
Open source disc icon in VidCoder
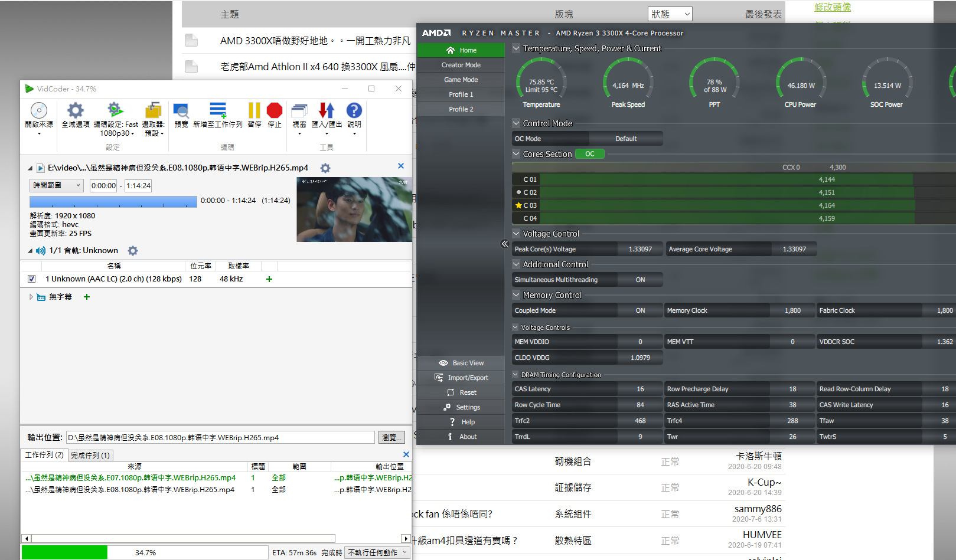click(x=39, y=110)
